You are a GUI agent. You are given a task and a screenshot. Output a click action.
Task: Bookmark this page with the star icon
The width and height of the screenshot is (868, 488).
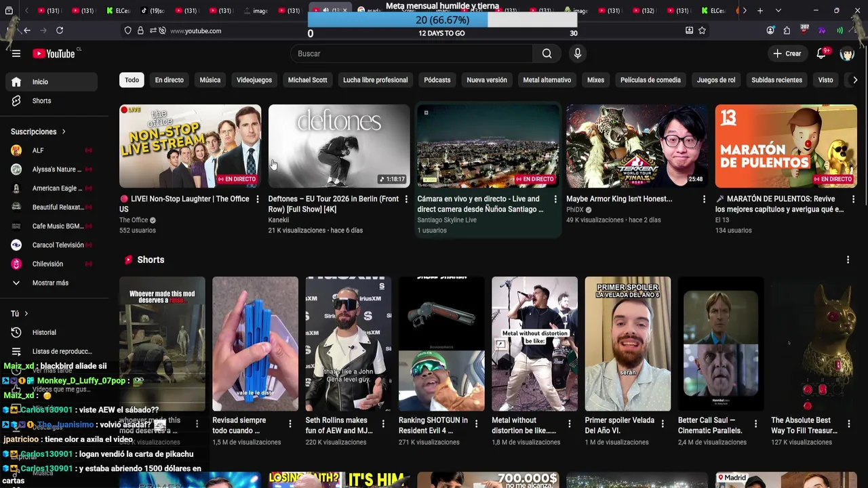(x=702, y=30)
